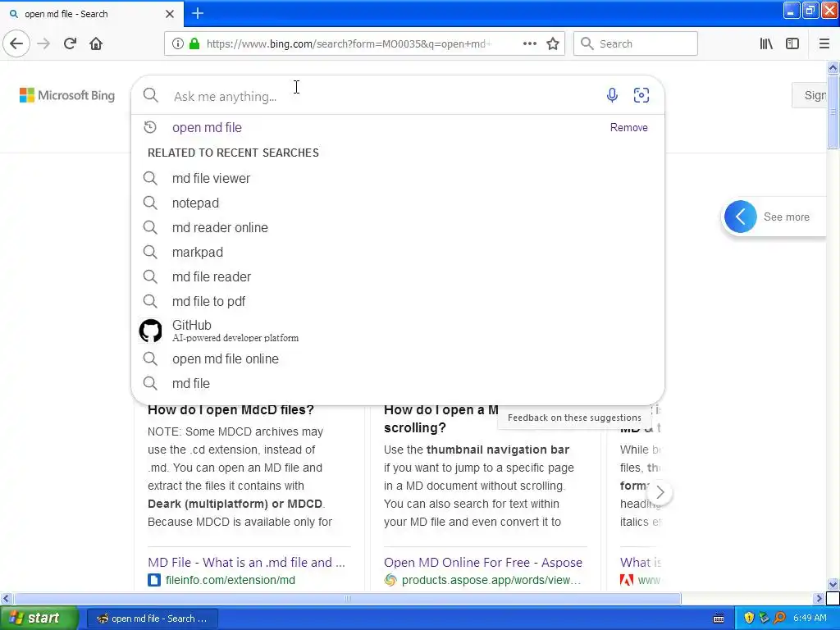Open page actions three-dot menu
Viewport: 840px width, 630px height.
click(529, 43)
